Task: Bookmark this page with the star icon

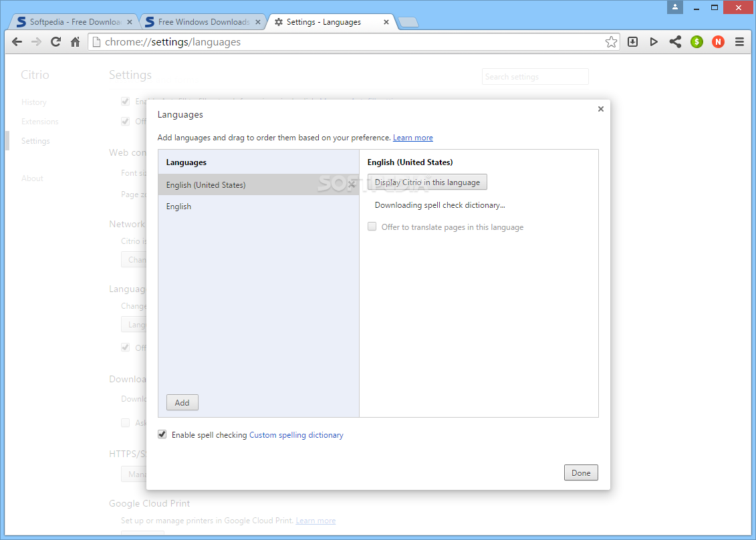Action: (x=611, y=42)
